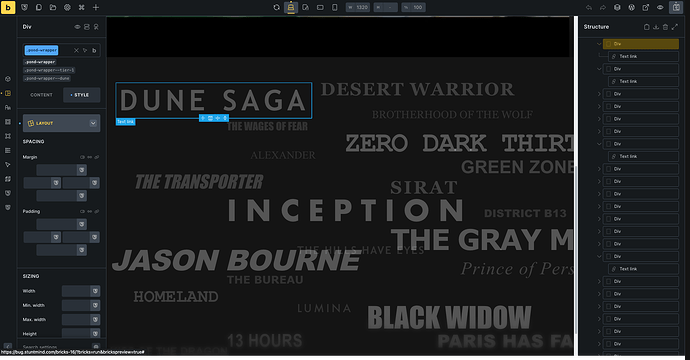
Task: Open variable picker for Min. width
Action: pos(95,305)
